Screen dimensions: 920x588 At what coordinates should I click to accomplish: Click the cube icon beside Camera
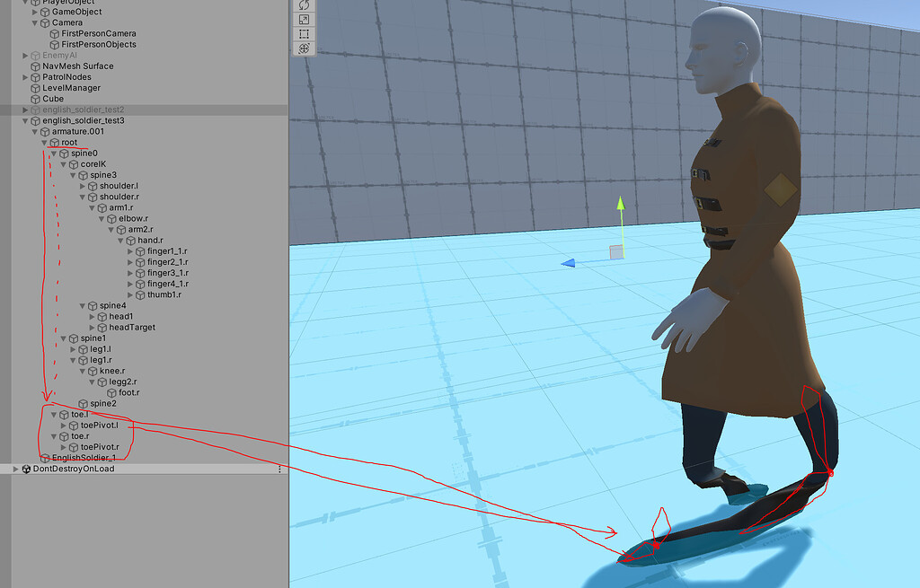point(45,22)
